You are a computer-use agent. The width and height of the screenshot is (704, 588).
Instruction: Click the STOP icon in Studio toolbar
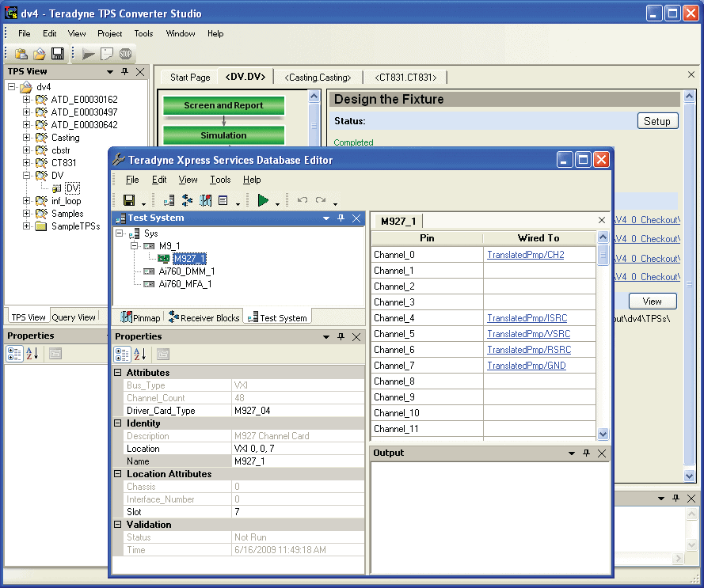point(125,55)
